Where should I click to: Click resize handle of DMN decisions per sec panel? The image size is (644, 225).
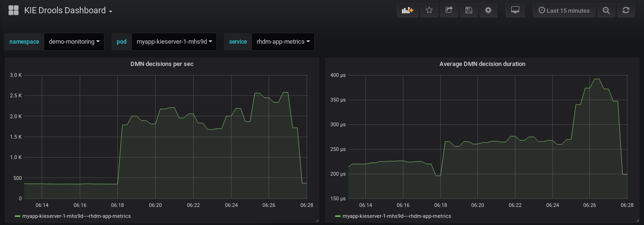pos(317,220)
